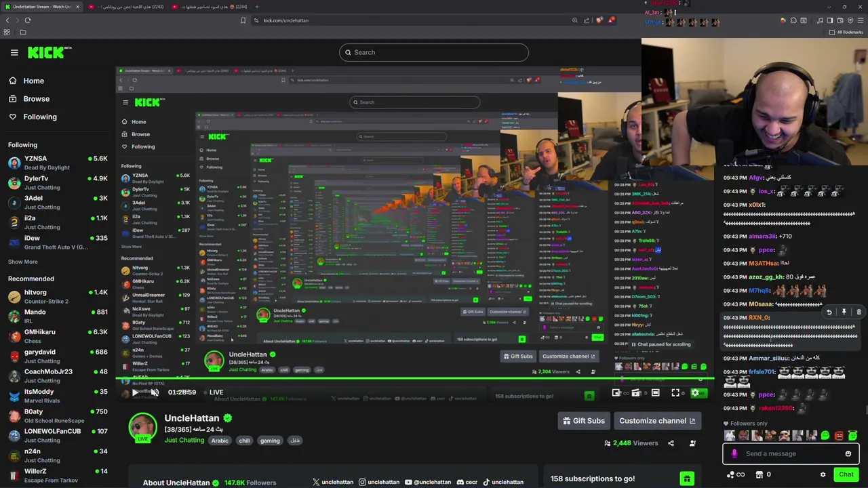This screenshot has width=868, height=488.
Task: Open GMHikaru recommended channel
Action: tap(58, 336)
